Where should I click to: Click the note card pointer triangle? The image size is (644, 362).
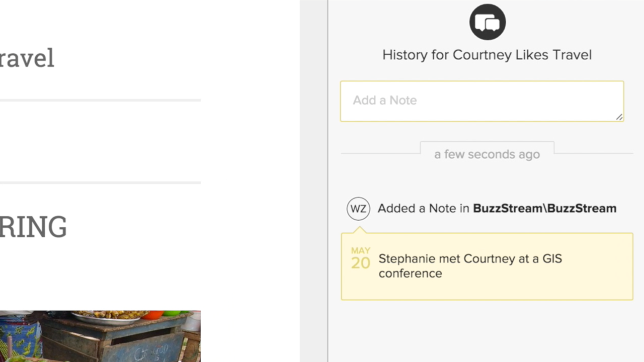(x=359, y=230)
